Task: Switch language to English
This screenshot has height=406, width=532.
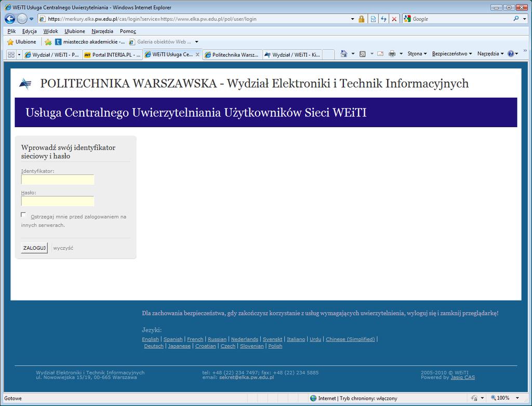Action: click(150, 339)
